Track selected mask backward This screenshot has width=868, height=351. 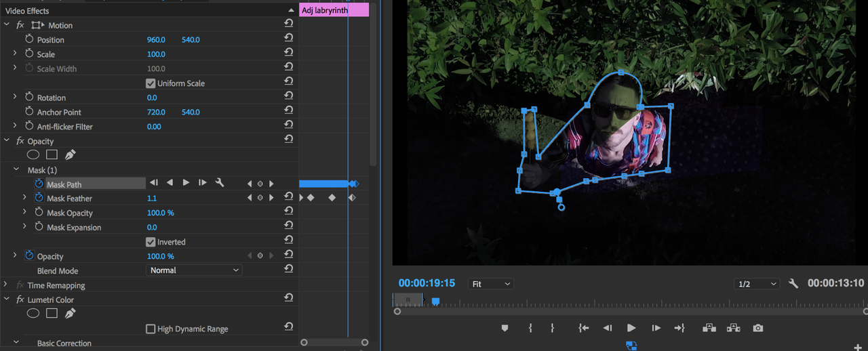tap(170, 183)
